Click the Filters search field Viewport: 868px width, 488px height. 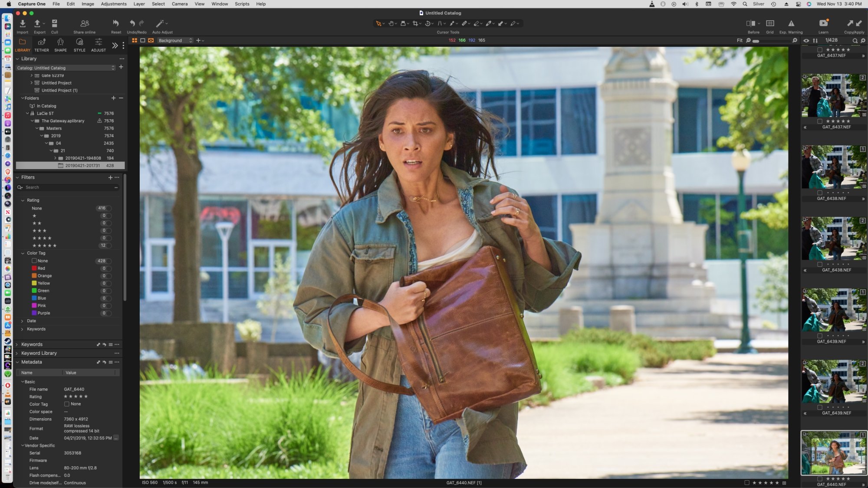tap(67, 187)
